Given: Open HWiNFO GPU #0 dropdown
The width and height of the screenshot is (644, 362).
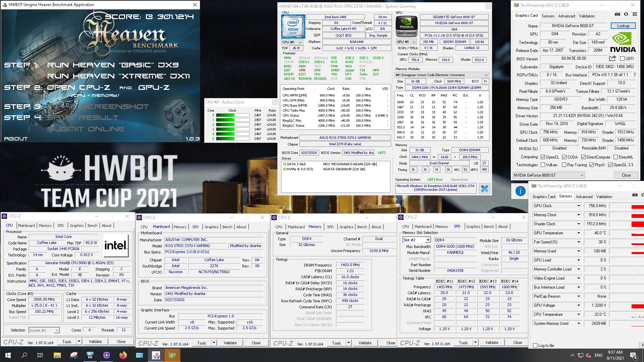Looking at the screenshot, I should tap(406, 42).
